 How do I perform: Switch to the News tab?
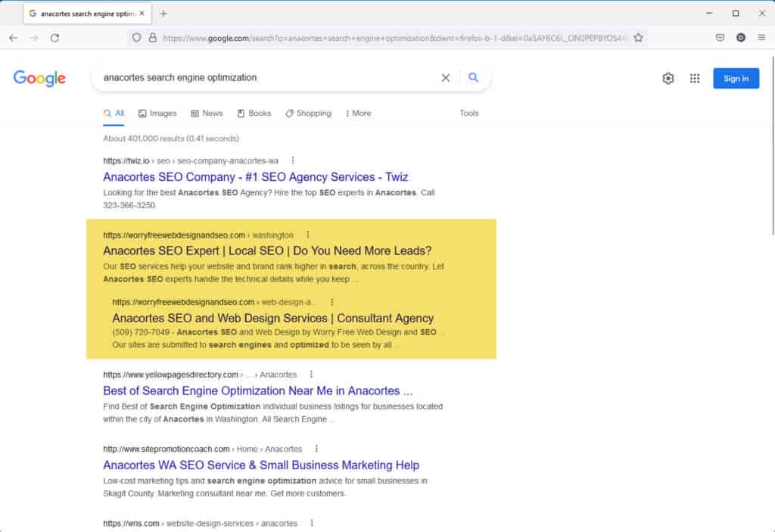point(207,114)
